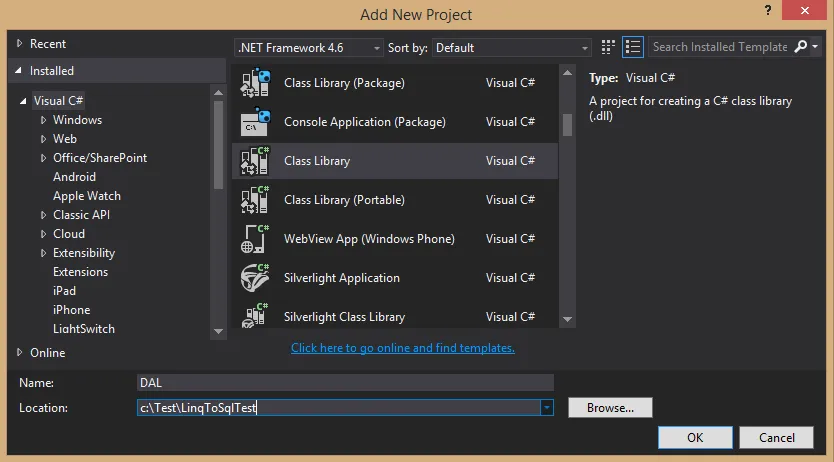
Task: Click the Browse... button
Action: (x=610, y=408)
